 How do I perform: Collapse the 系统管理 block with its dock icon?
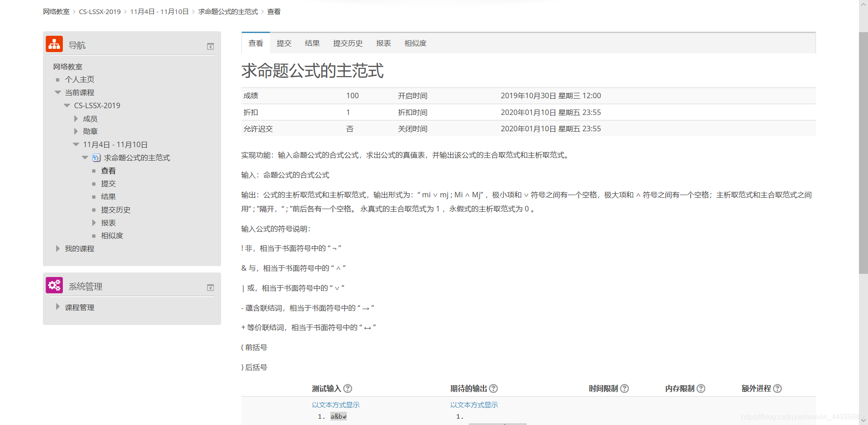point(210,287)
